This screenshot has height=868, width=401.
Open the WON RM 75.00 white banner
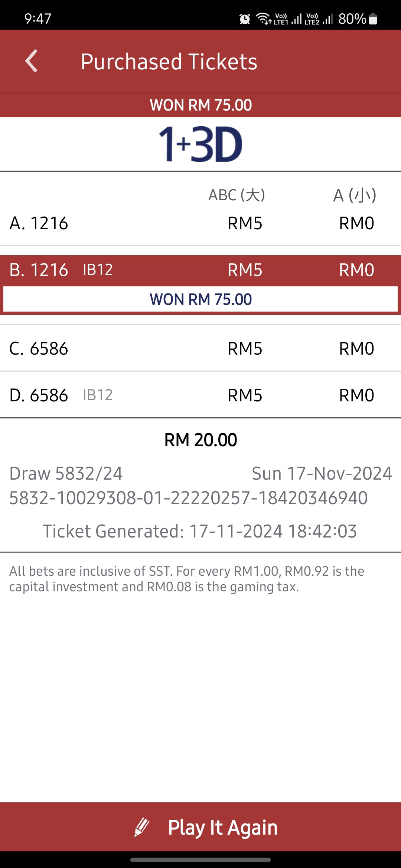[x=200, y=299]
